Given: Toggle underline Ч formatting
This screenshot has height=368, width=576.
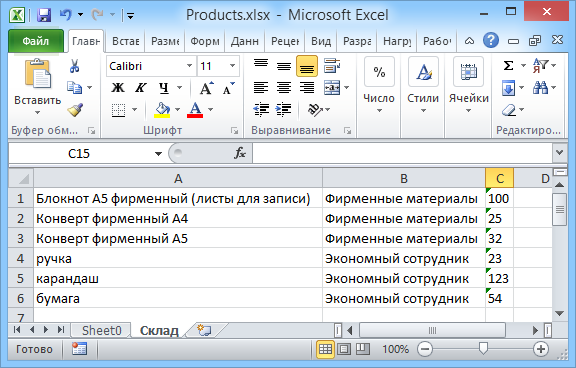Looking at the screenshot, I should coord(163,88).
